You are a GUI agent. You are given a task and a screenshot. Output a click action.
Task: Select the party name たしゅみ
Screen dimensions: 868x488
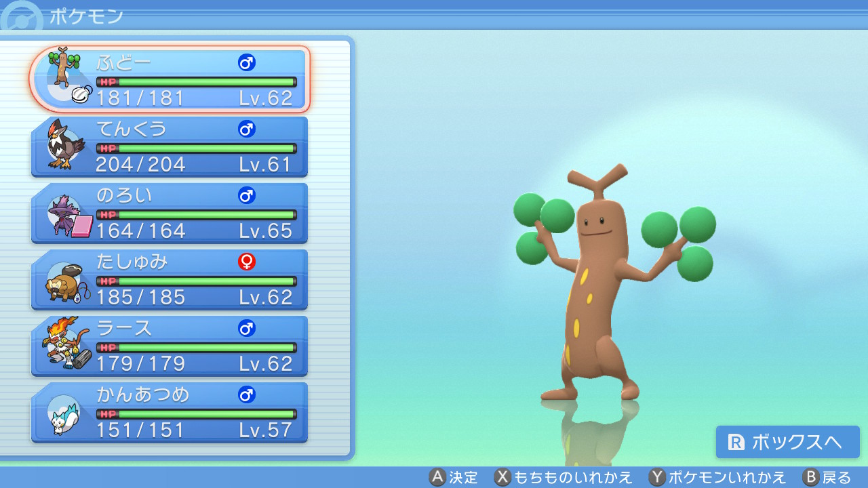[x=132, y=262]
